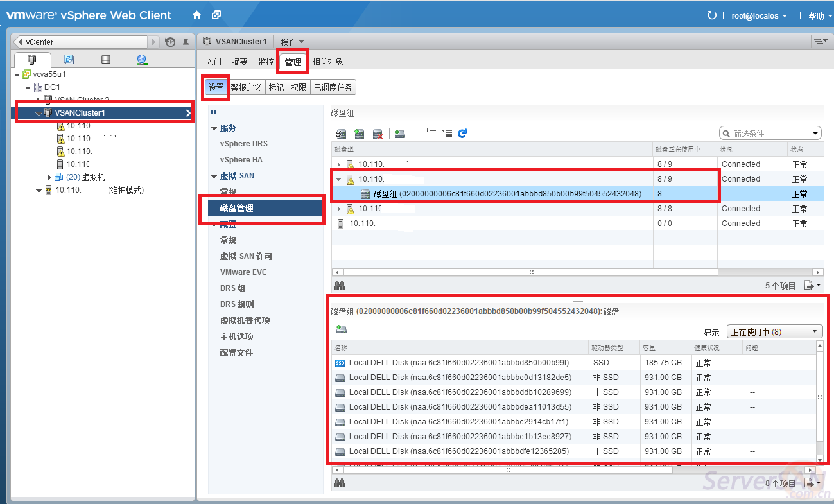The height and width of the screenshot is (504, 834).
Task: Open VMware EVC settings
Action: point(243,272)
